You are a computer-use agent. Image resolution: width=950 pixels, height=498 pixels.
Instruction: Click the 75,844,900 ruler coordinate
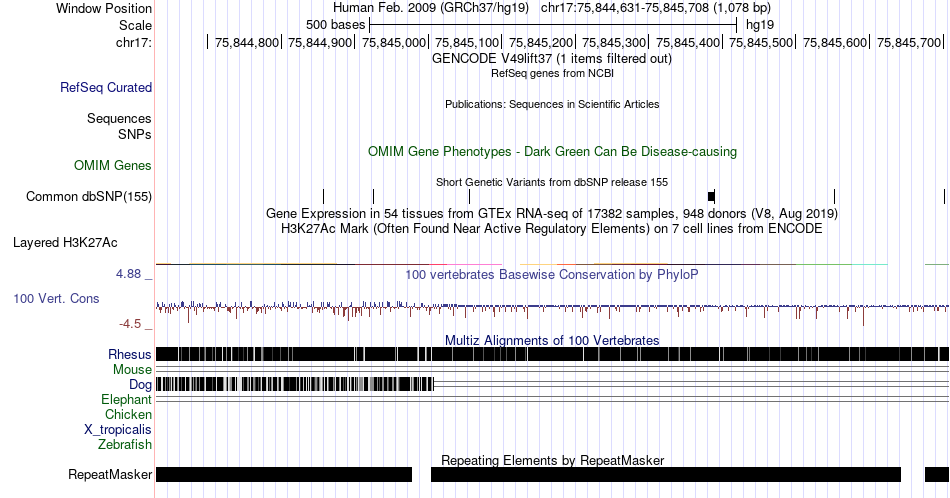(x=320, y=42)
